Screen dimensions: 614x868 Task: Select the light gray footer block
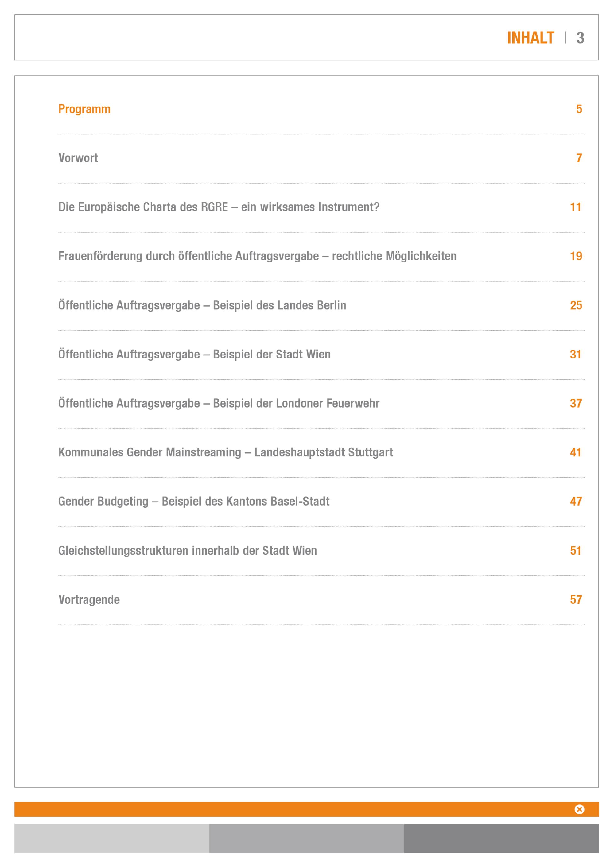point(112,838)
